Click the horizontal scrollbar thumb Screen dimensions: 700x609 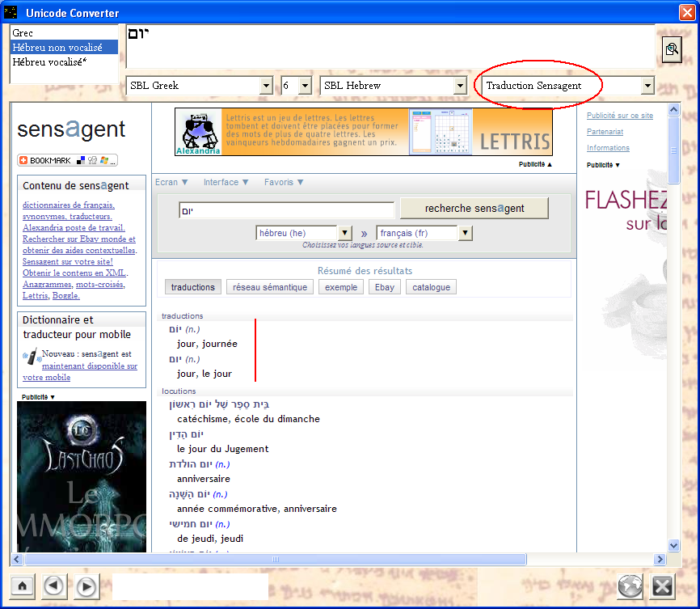[276, 559]
